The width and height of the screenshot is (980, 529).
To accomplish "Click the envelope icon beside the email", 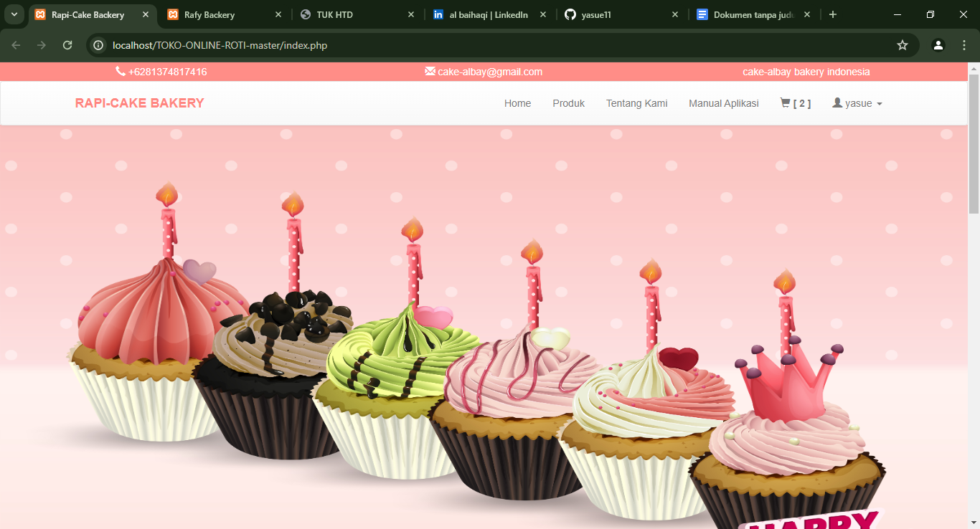I will (430, 71).
